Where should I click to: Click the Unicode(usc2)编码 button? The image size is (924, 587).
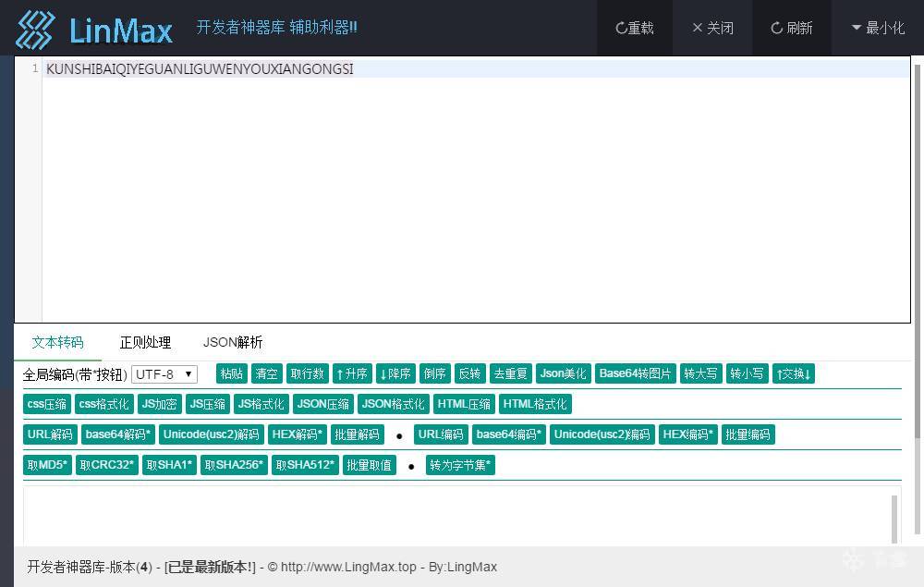(x=602, y=435)
